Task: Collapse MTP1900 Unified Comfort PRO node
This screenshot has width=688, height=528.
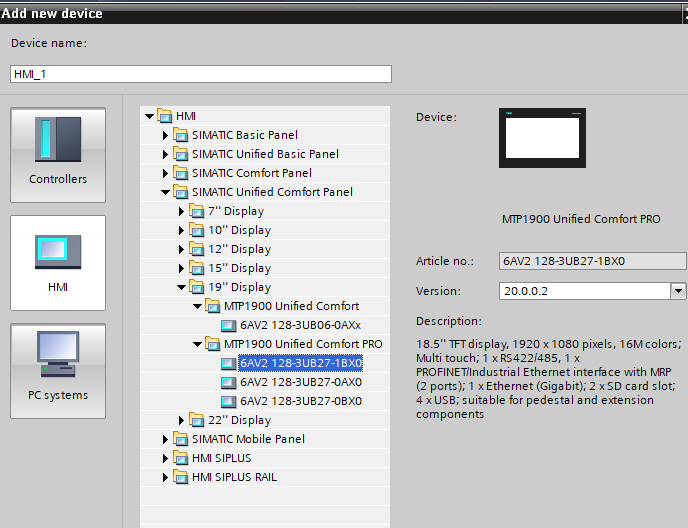Action: pos(197,344)
